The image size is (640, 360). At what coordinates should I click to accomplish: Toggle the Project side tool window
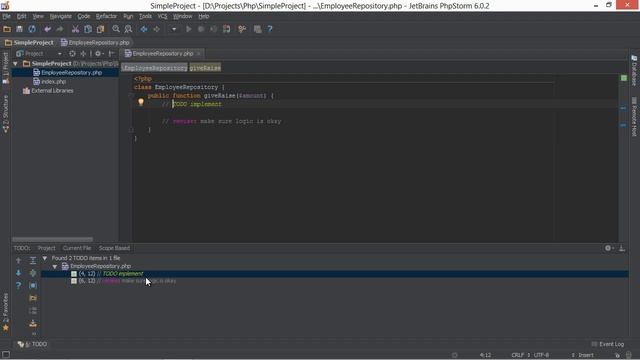point(6,68)
